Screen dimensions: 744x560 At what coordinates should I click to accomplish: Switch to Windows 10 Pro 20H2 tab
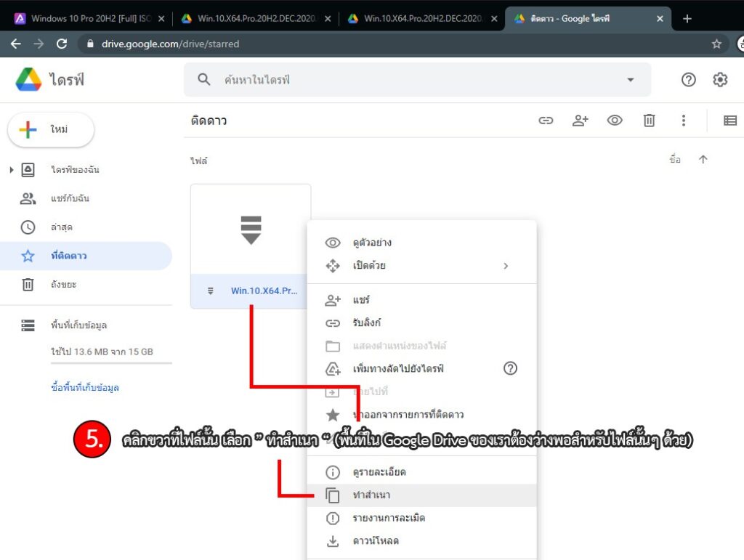[89, 18]
